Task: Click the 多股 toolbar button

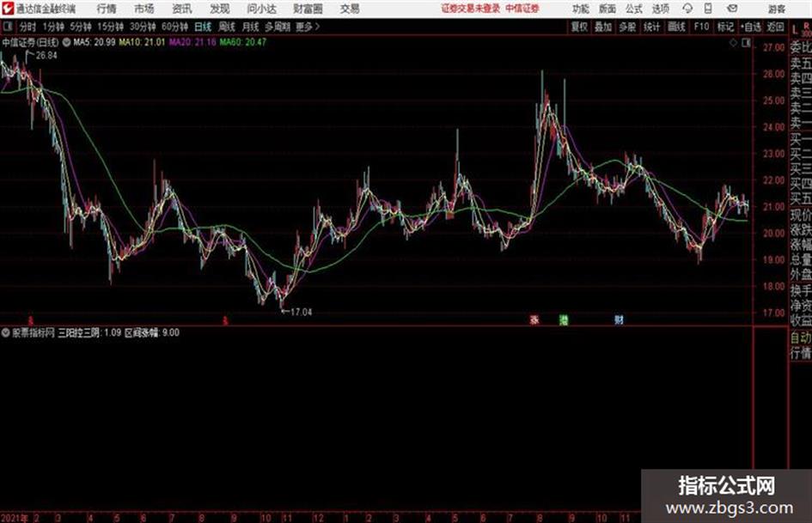Action: (627, 27)
